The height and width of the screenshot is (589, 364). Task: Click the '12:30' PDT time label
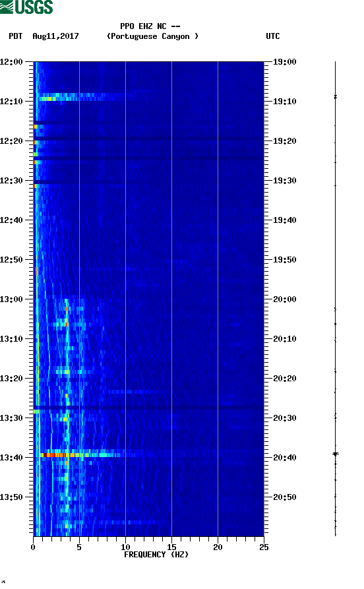11,181
